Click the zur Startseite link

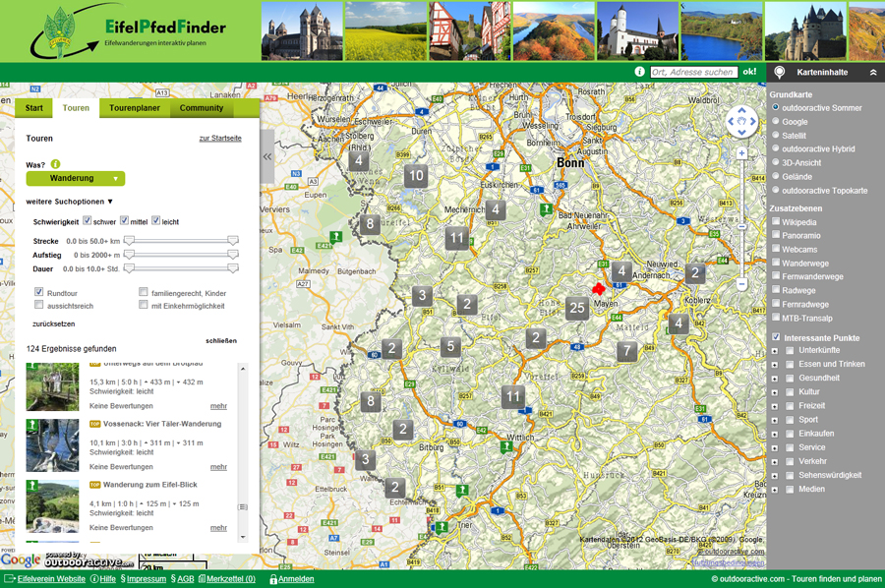(x=220, y=139)
